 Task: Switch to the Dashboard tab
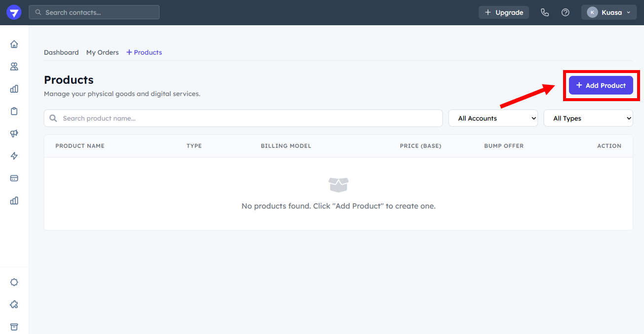61,52
